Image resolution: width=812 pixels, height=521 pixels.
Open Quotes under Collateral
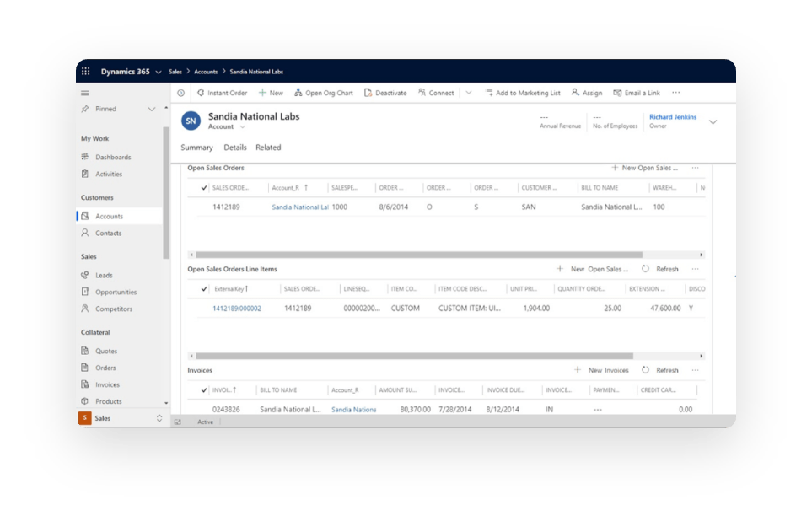(106, 351)
